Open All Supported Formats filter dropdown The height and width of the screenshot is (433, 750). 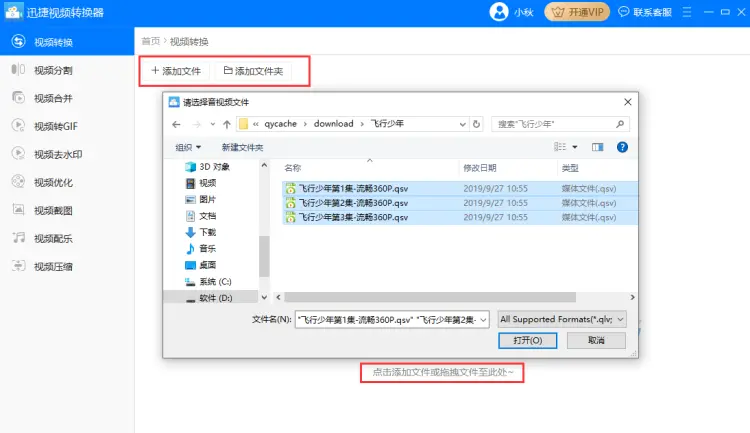coord(562,319)
